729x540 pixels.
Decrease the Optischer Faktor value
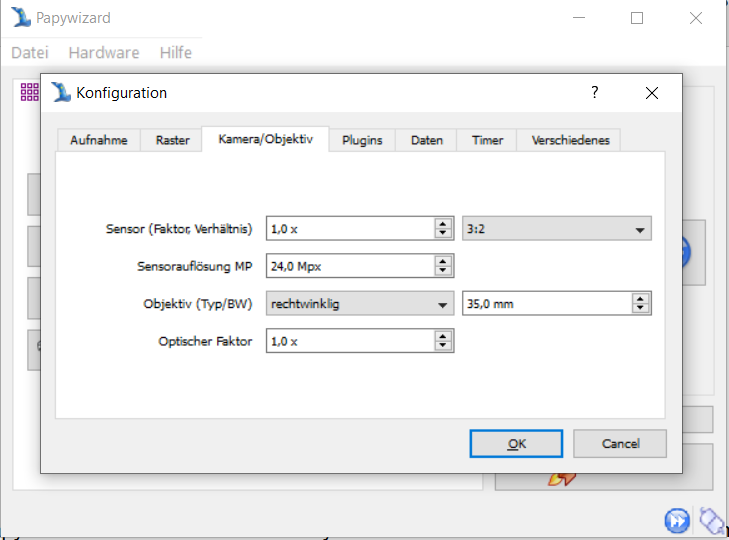pos(444,346)
